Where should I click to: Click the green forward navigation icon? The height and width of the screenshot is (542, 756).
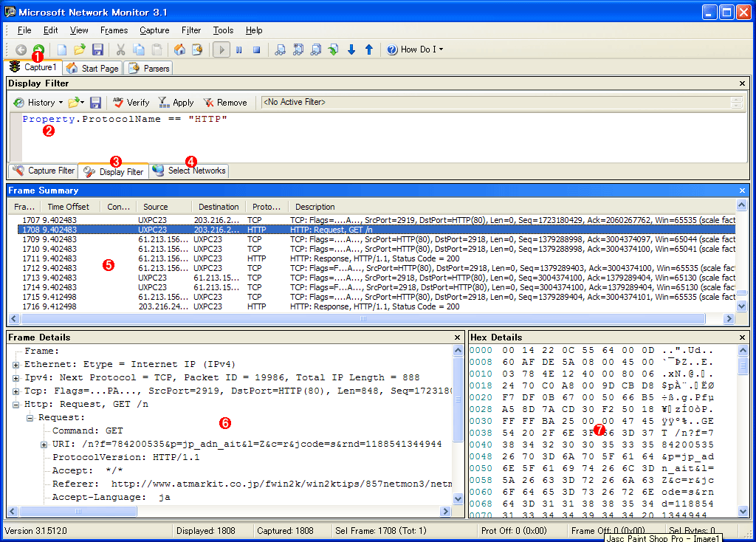click(x=38, y=49)
